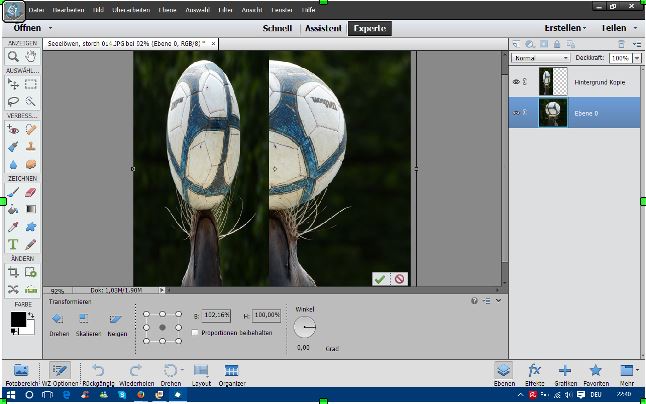Image resolution: width=646 pixels, height=404 pixels.
Task: Open the Filter menu
Action: pyautogui.click(x=228, y=9)
